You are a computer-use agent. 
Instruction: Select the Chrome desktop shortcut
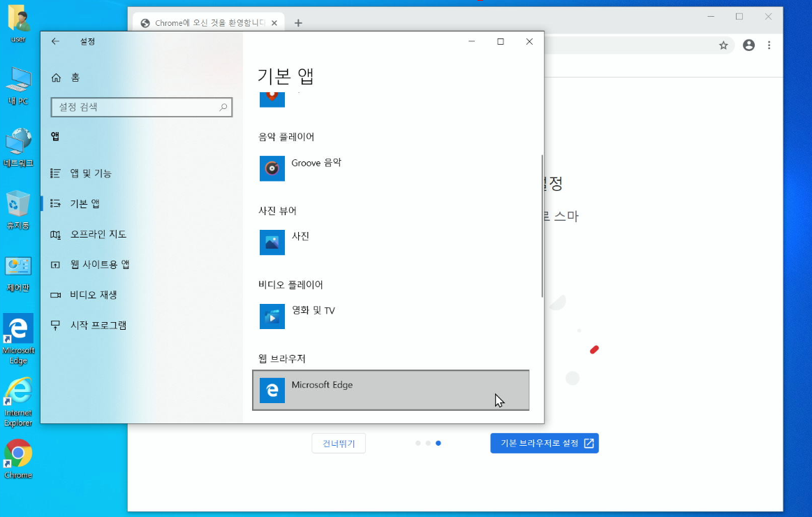18,459
